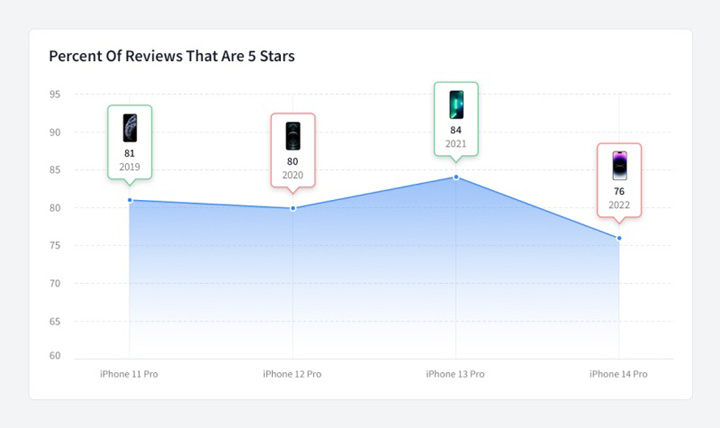Select the data point for iPhone 11 Pro
The image size is (720, 428).
(x=129, y=200)
